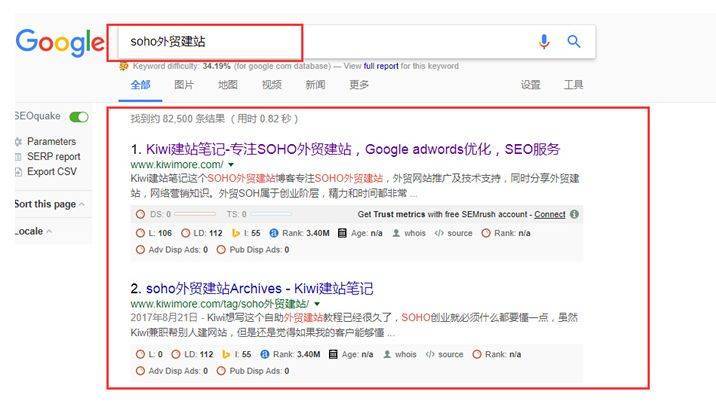The height and width of the screenshot is (420, 716).
Task: Click the Bing index icon for result 1
Action: [236, 233]
